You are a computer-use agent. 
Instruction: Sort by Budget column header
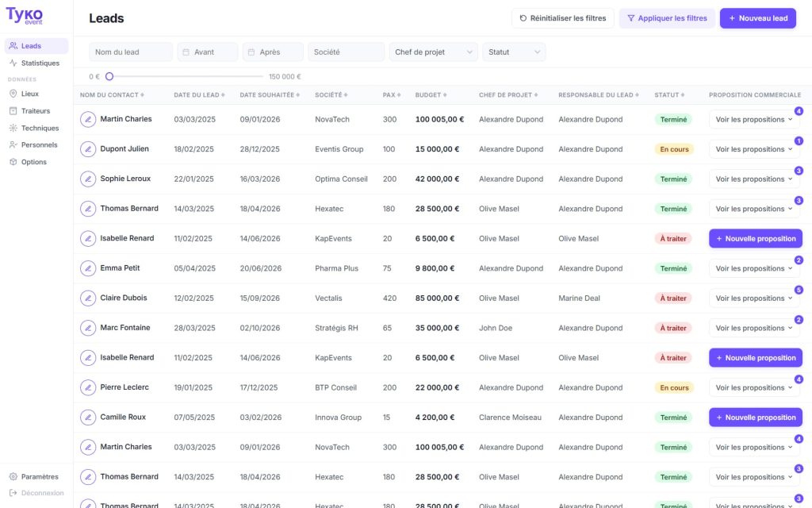point(431,95)
